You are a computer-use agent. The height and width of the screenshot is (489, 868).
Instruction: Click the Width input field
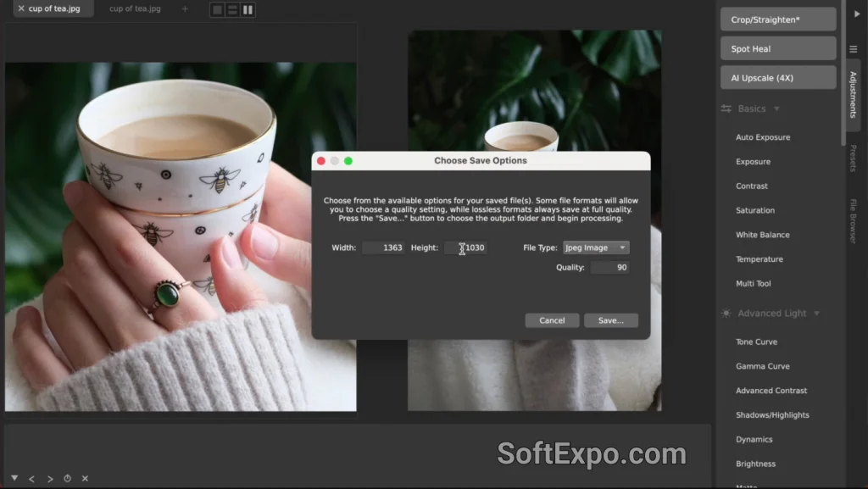click(x=383, y=247)
